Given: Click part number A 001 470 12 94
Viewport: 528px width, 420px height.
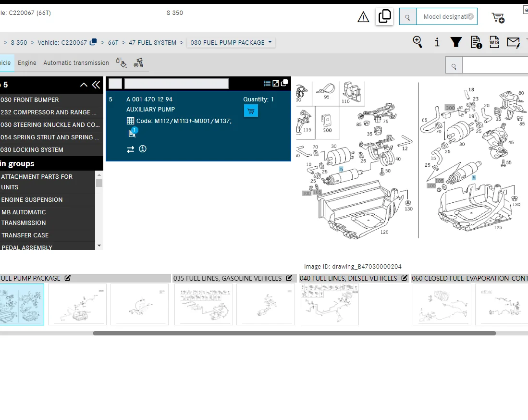Looking at the screenshot, I should pos(149,99).
